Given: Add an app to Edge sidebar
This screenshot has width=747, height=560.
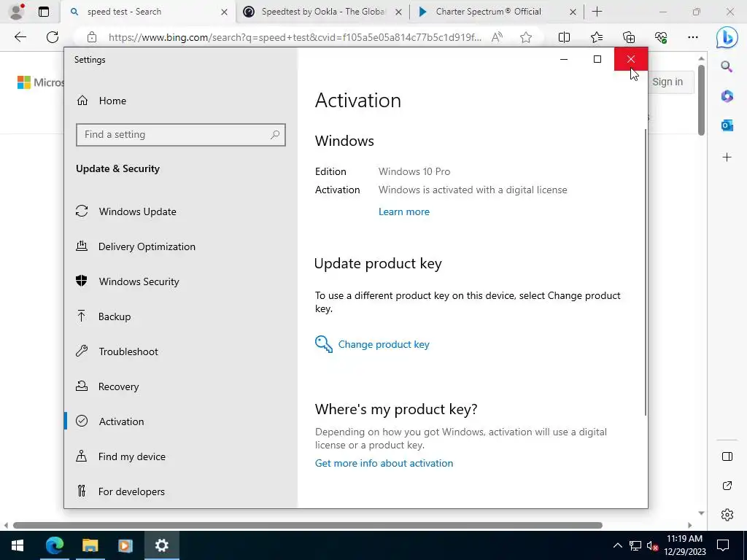Looking at the screenshot, I should point(727,157).
